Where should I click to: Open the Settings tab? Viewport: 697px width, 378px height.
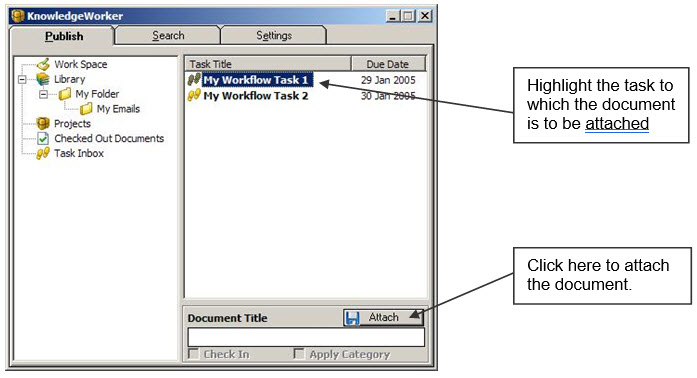coord(274,36)
